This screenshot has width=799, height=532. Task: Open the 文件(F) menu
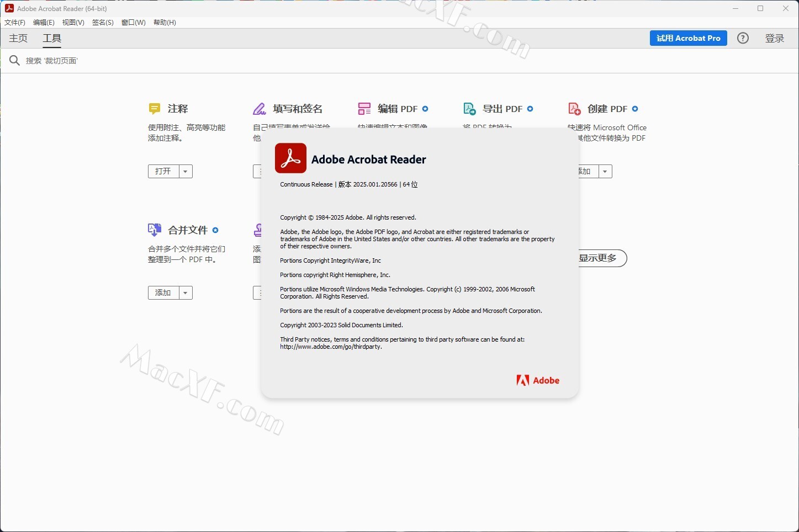pyautogui.click(x=15, y=23)
